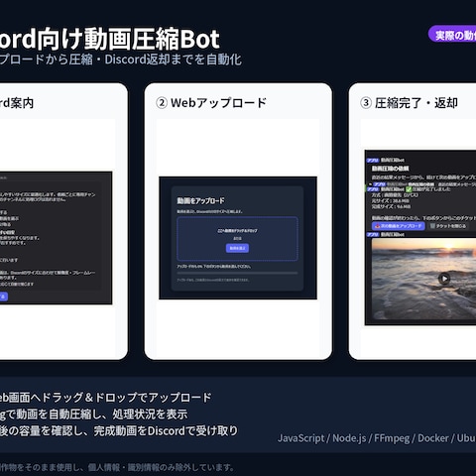Click the footer note about 個人情報・識別情報
The height and width of the screenshot is (476, 476).
click(x=117, y=467)
